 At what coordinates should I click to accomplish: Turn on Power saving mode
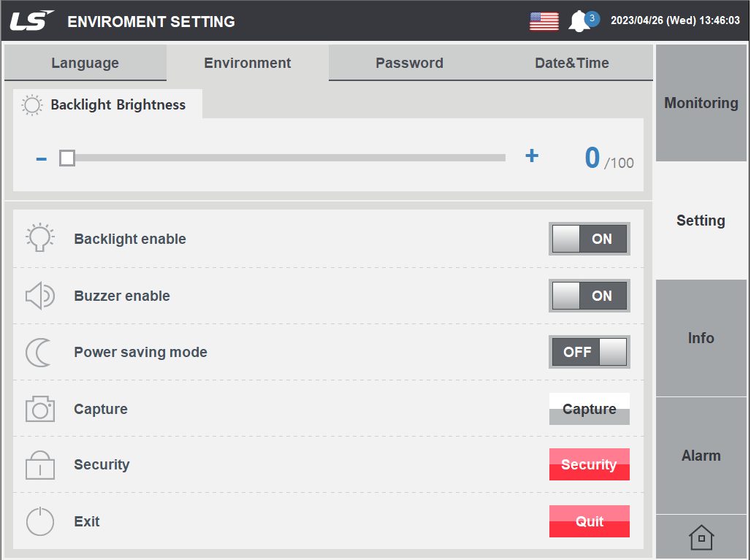tap(589, 352)
